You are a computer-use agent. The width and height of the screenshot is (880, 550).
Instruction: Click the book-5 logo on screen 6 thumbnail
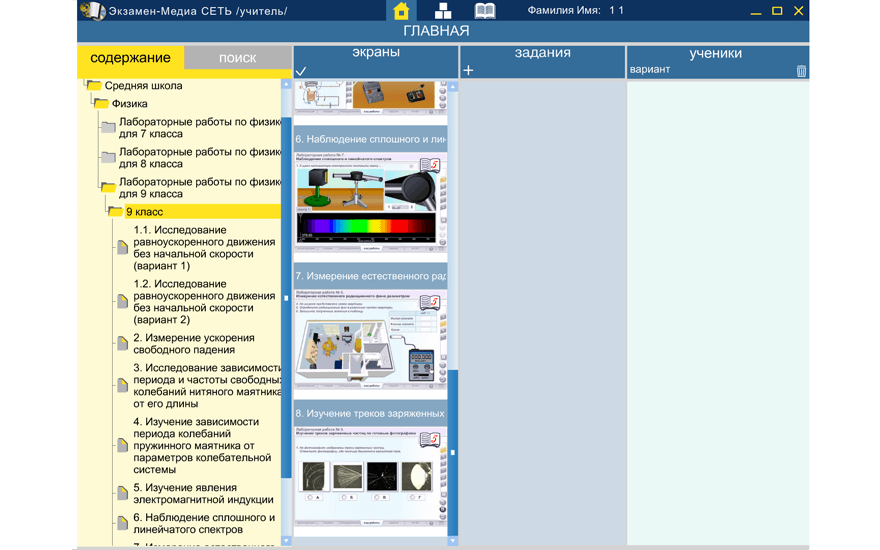[x=430, y=165]
